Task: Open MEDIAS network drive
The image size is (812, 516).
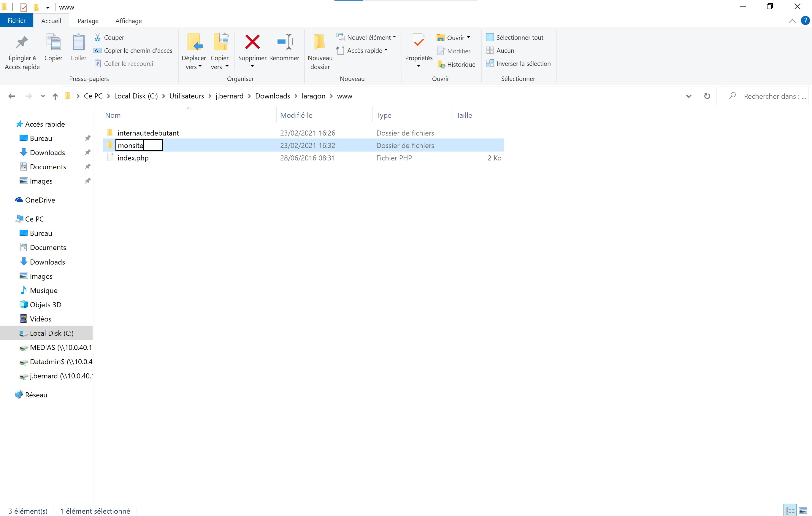Action: (x=55, y=348)
